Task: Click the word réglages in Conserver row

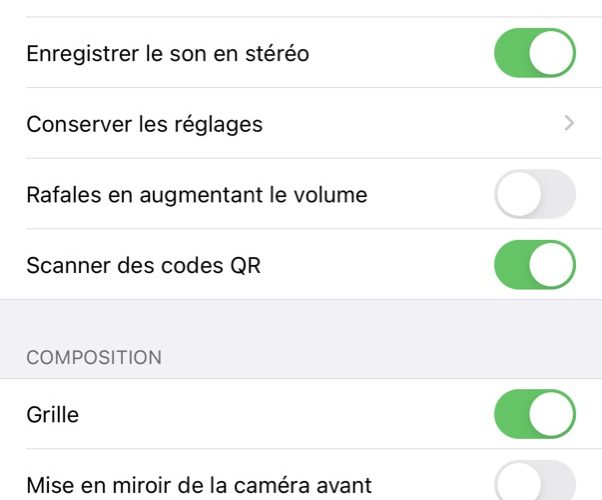Action: coord(218,125)
